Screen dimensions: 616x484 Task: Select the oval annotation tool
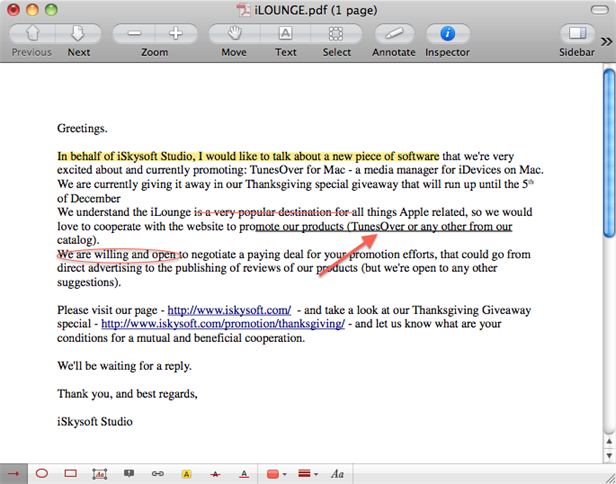(x=42, y=474)
